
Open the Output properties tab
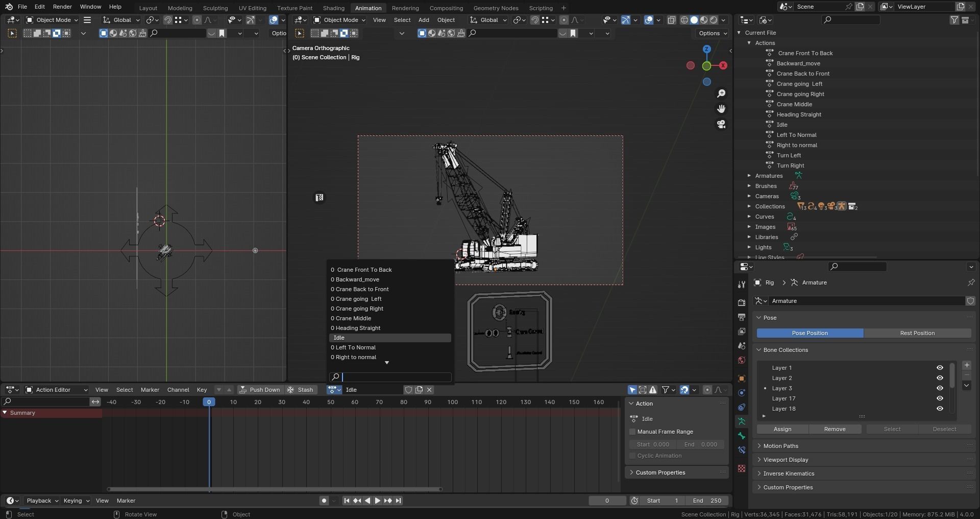click(742, 317)
